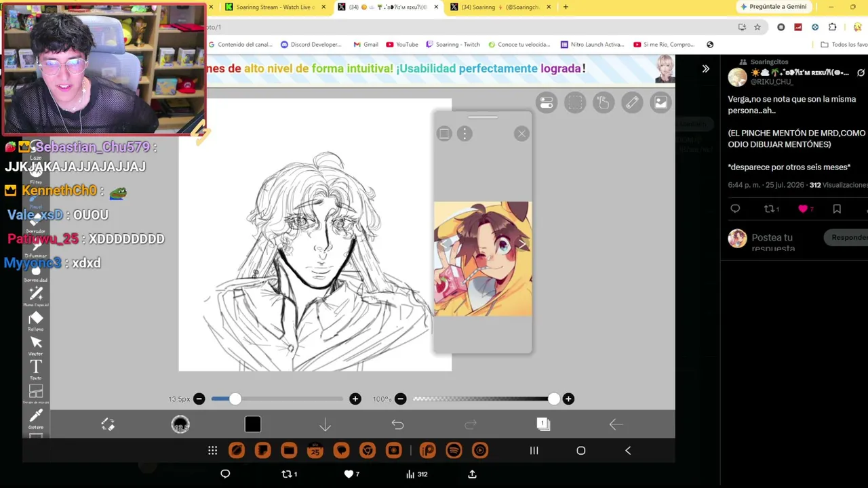
Task: Bookmark the RIKU_CHU_ post
Action: pyautogui.click(x=837, y=209)
